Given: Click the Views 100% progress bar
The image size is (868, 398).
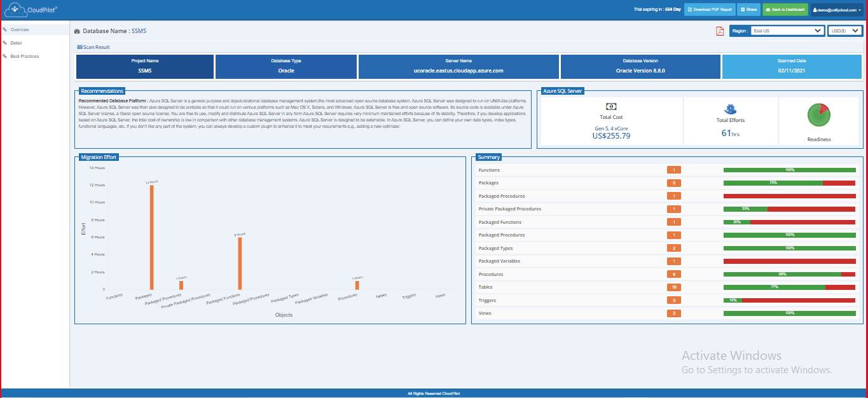Looking at the screenshot, I should coord(789,313).
